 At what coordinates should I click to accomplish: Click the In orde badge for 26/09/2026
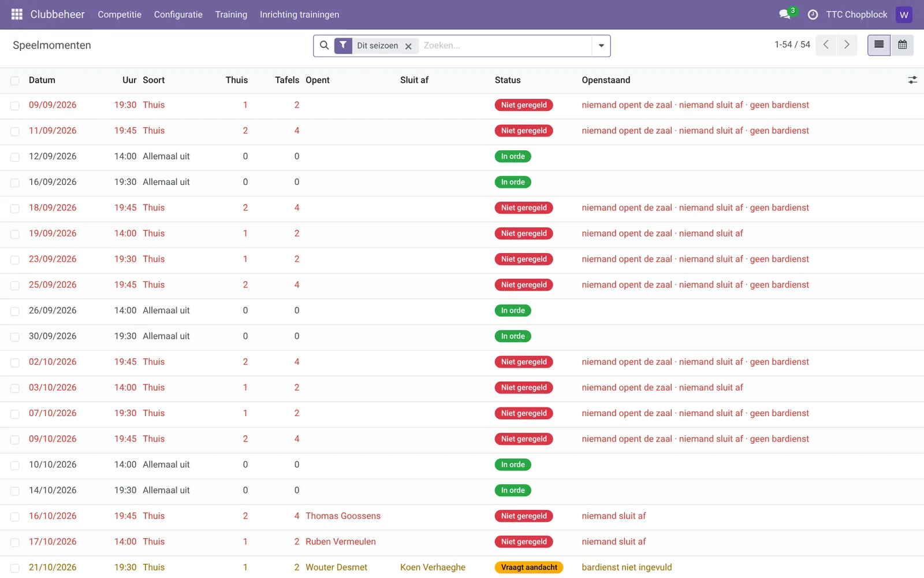[x=513, y=310]
